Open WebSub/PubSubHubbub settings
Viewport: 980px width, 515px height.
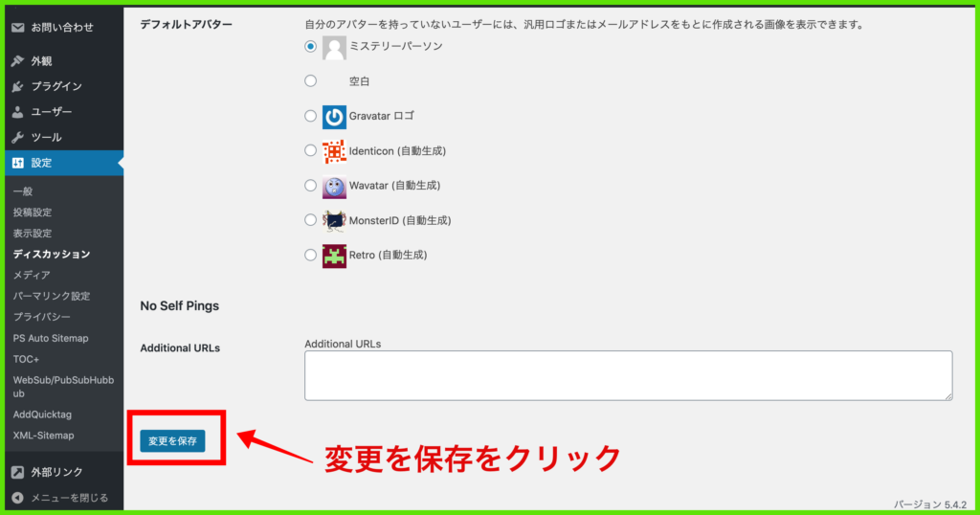tap(64, 387)
